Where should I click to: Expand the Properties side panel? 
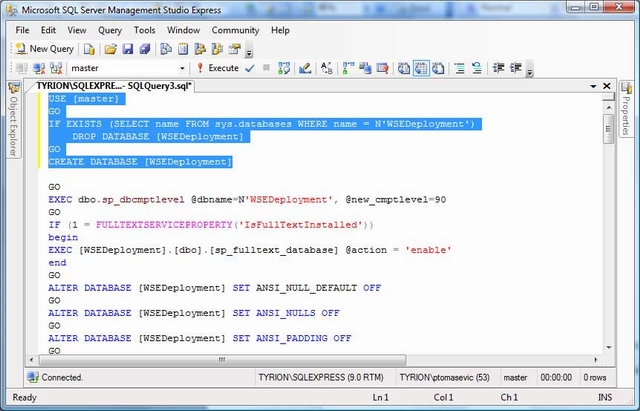[626, 108]
